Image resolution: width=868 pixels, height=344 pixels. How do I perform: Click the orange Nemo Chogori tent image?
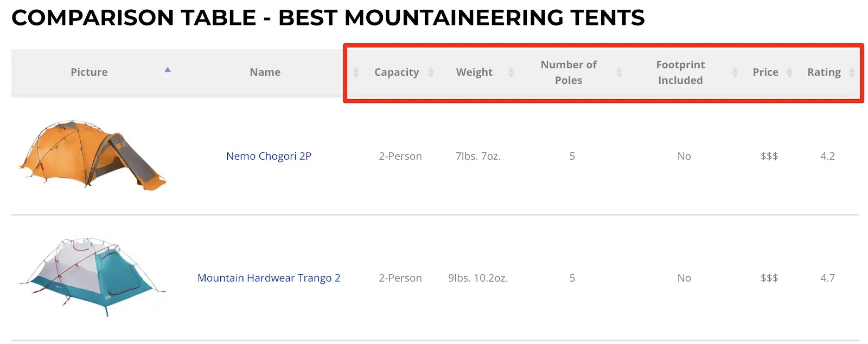click(x=92, y=155)
